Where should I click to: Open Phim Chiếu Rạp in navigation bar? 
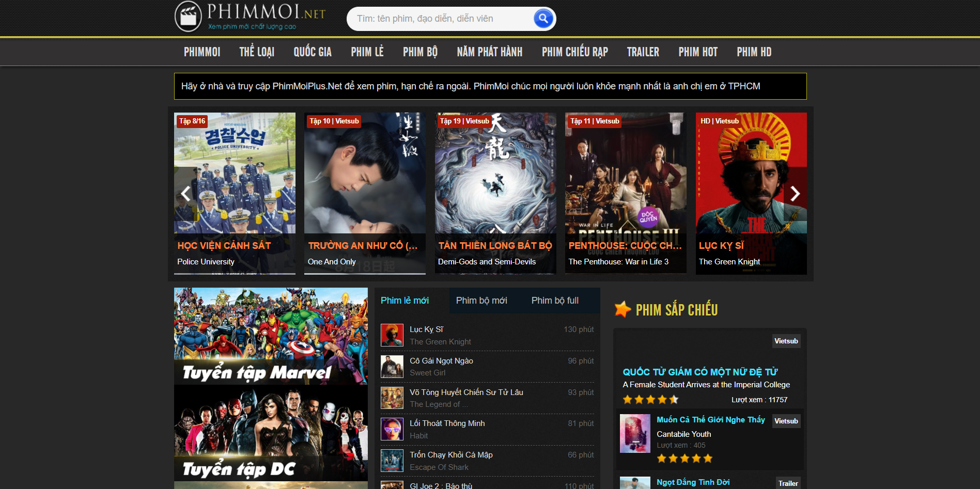pos(574,52)
